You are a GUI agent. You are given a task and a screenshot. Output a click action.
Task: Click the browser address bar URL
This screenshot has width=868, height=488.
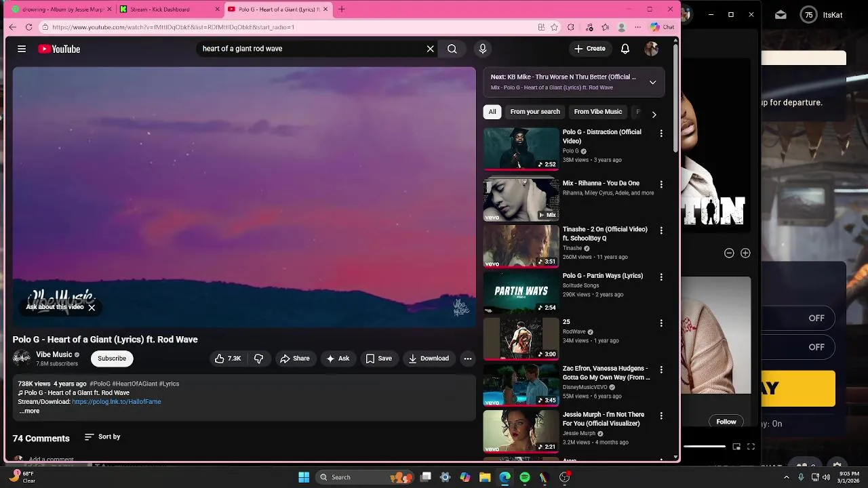[x=173, y=27]
